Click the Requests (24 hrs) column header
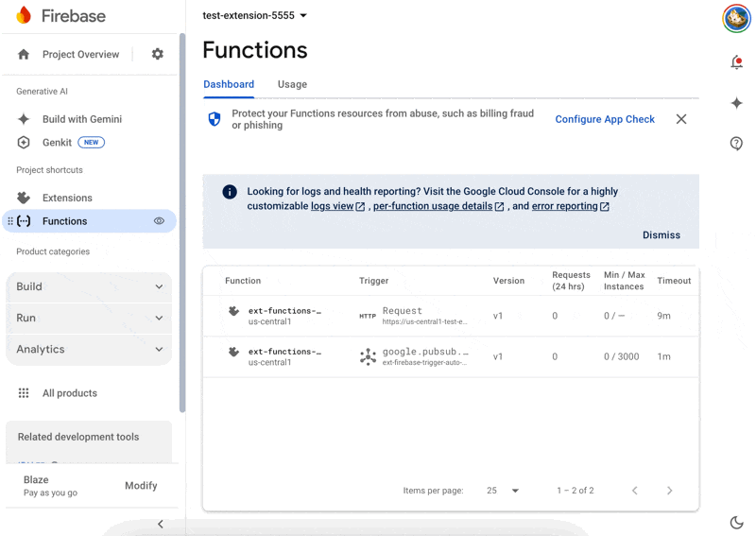This screenshot has height=536, width=756. 572,281
